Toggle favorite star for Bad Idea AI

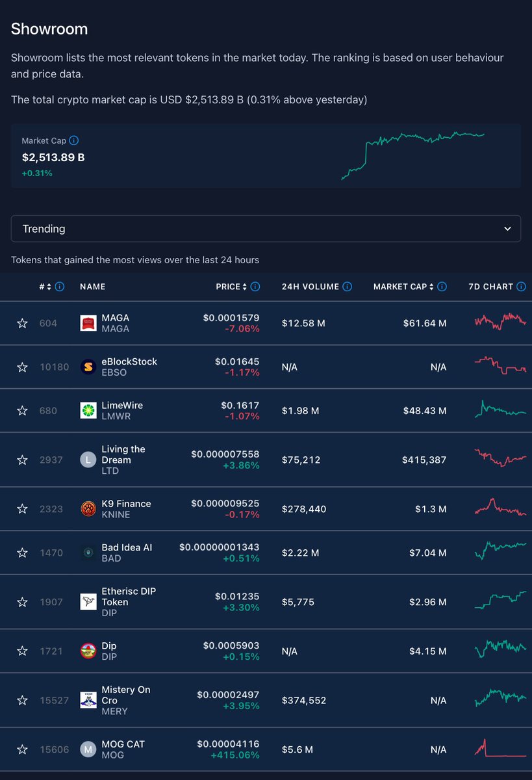[x=22, y=552]
